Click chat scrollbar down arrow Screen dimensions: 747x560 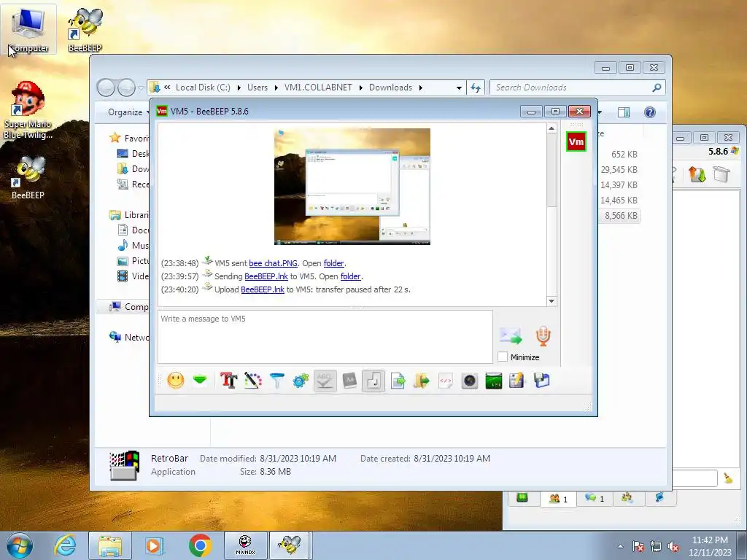point(551,301)
